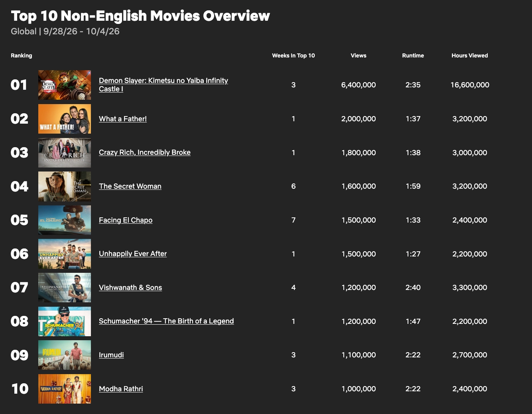Click the Top 10 Non-English Movies Overview heading
This screenshot has height=414, width=532.
(x=140, y=16)
